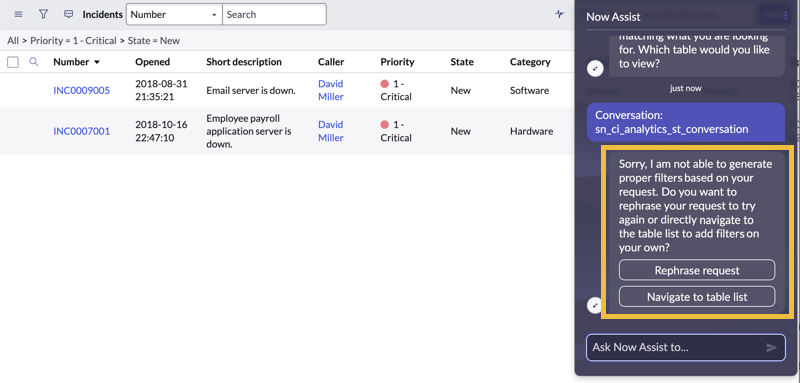Click 'Email server is down.' cell
800x383 pixels.
click(251, 91)
